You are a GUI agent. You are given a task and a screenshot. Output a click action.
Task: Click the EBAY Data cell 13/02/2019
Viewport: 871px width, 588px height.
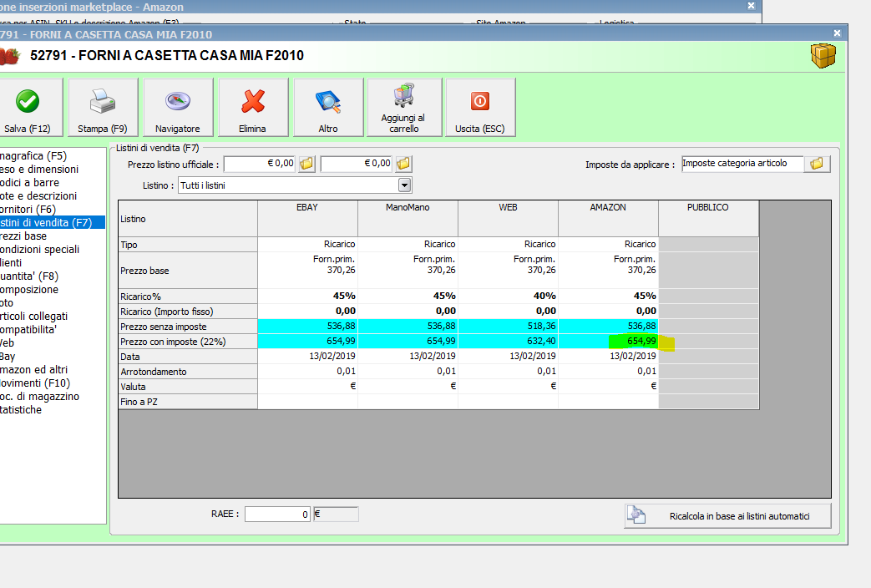[x=307, y=357]
